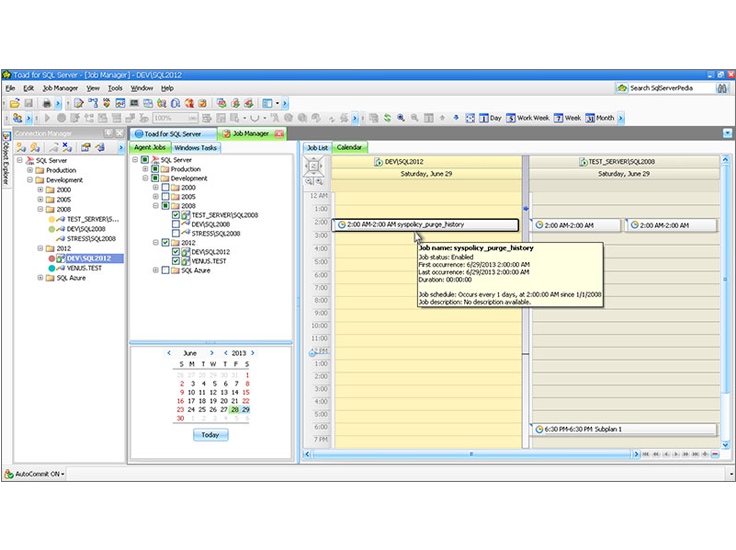This screenshot has height=550, width=736.
Task: Select the 6:30 PM Subplan 1 job
Action: (x=625, y=429)
